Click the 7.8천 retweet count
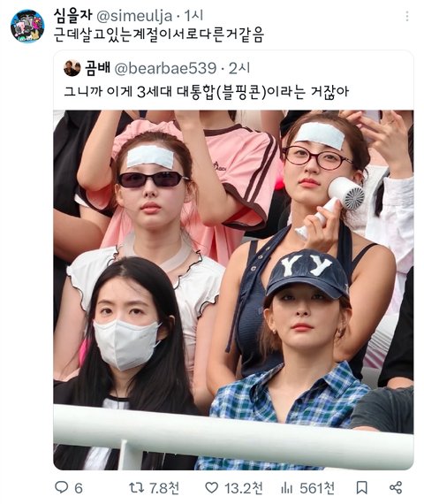This screenshot has height=504, width=424. click(164, 488)
